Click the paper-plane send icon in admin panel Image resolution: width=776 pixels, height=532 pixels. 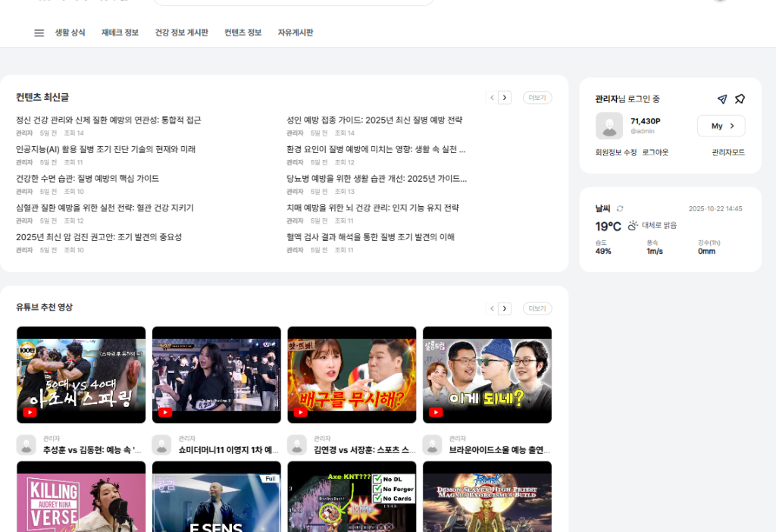(722, 99)
